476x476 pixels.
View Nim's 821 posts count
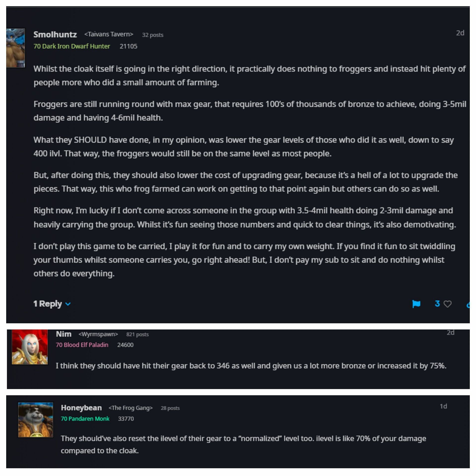137,334
